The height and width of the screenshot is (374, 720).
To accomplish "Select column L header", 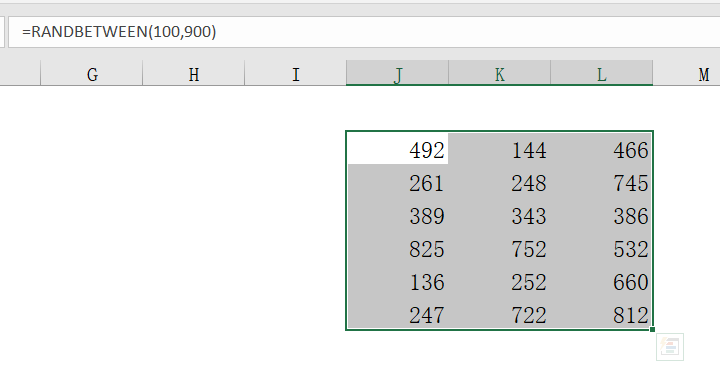I will coord(602,74).
